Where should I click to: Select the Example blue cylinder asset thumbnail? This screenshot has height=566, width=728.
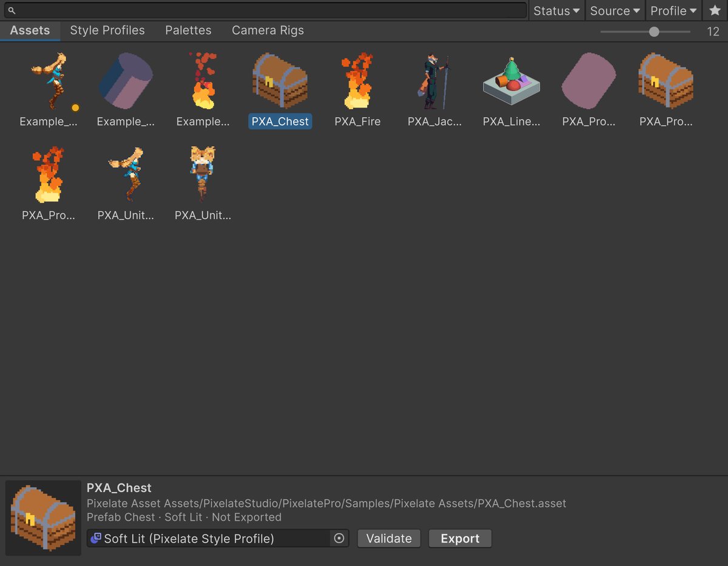pos(126,82)
